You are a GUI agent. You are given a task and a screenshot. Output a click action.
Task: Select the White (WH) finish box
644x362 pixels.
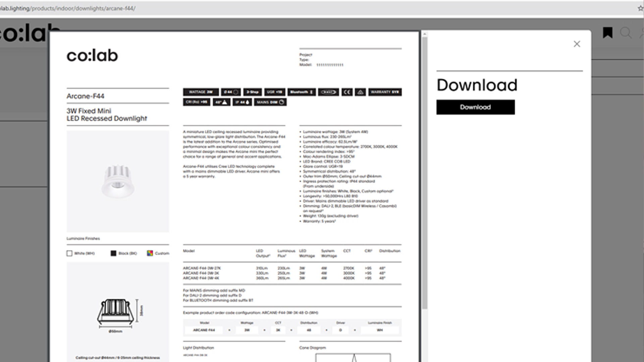click(x=69, y=253)
